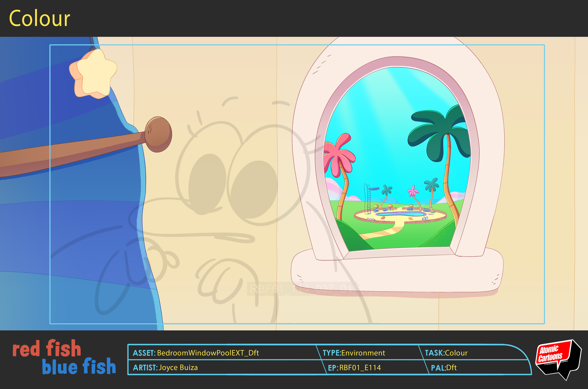Expand the TYPE:Environment category
The image size is (588, 389).
coord(354,353)
